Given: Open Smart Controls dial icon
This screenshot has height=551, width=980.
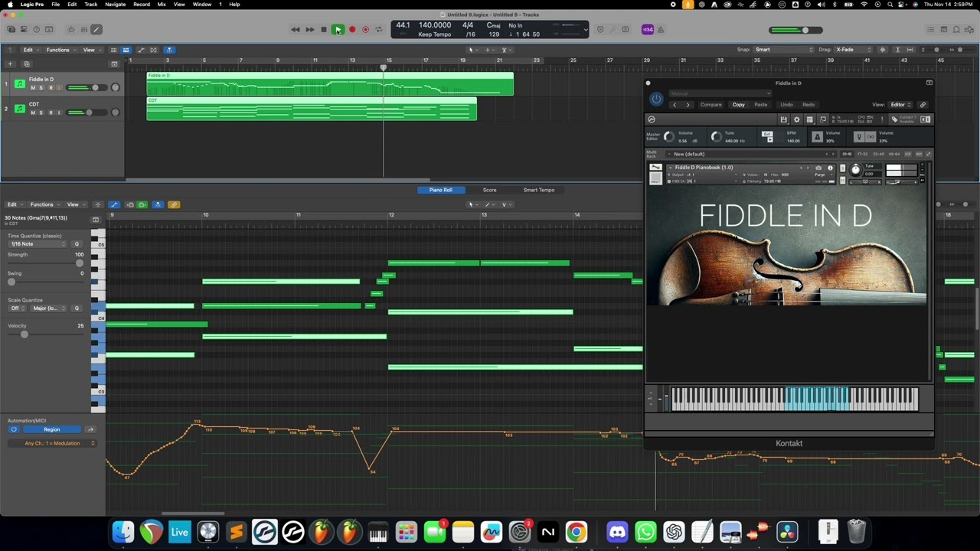Looking at the screenshot, I should [71, 30].
